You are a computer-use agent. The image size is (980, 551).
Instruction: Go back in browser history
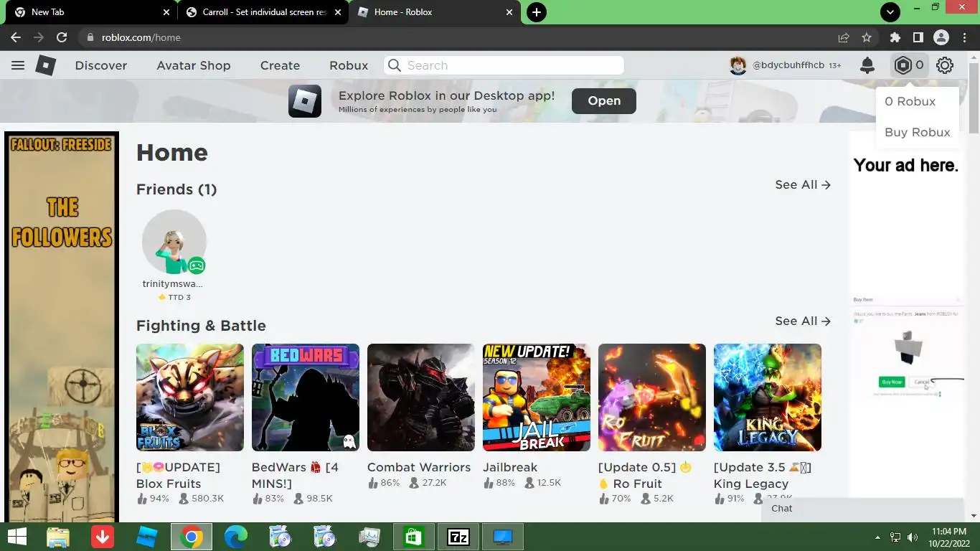(x=16, y=37)
